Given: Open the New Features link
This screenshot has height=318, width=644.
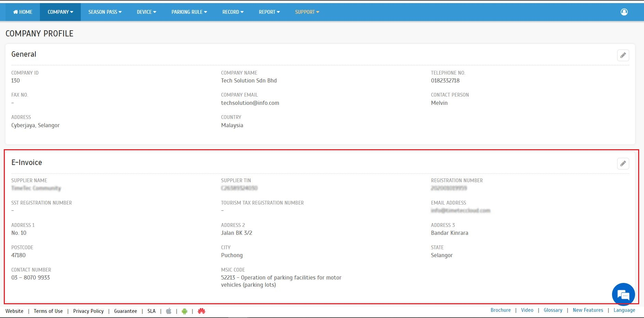Looking at the screenshot, I should [x=588, y=310].
